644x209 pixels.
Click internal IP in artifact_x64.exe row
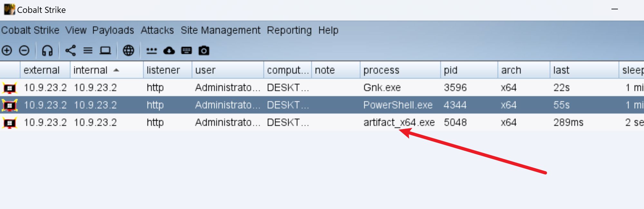pyautogui.click(x=95, y=123)
